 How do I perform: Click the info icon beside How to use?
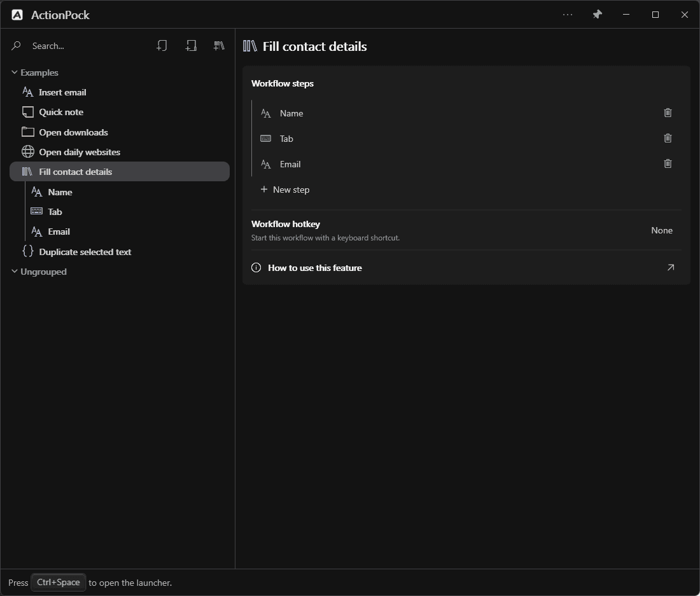[256, 268]
